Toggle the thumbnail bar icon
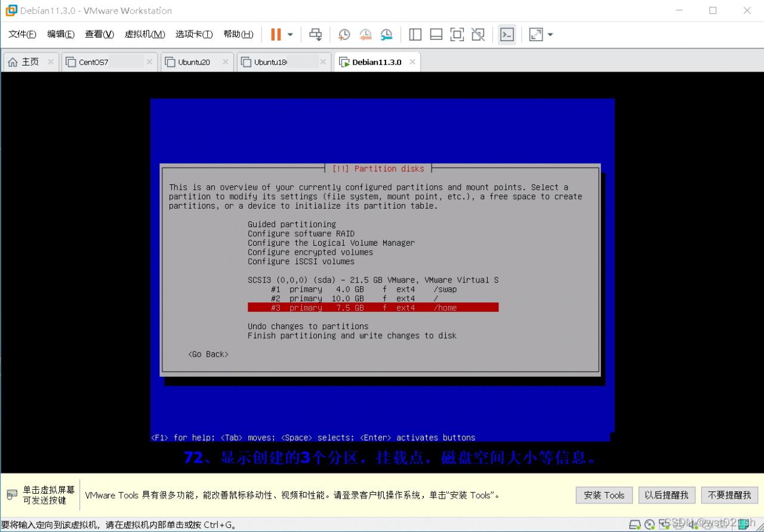This screenshot has height=532, width=764. tap(436, 35)
